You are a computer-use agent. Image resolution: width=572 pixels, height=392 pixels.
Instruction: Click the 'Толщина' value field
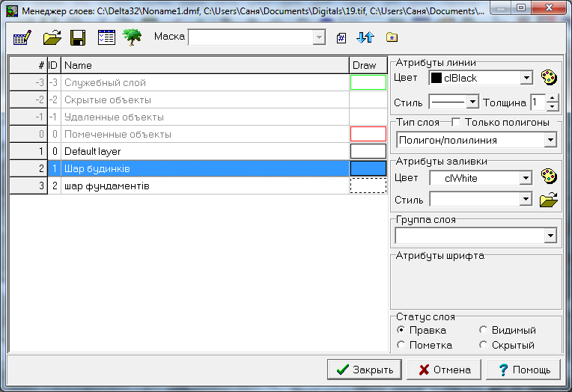click(x=538, y=102)
